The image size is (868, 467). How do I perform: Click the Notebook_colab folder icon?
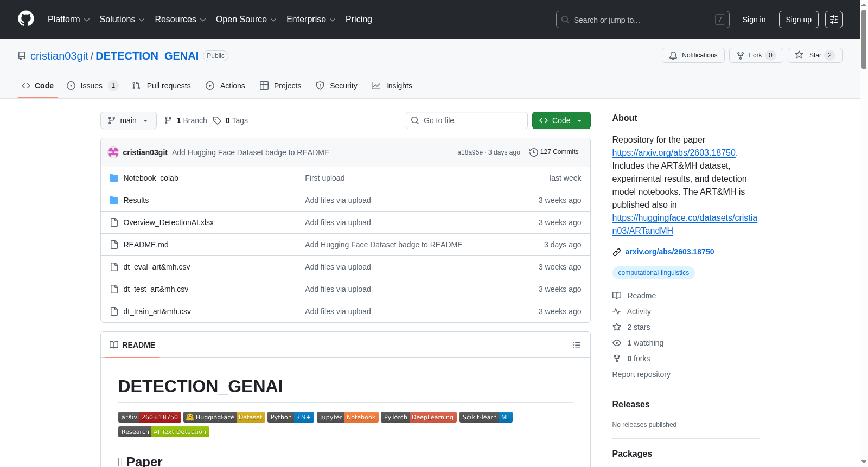pyautogui.click(x=114, y=178)
